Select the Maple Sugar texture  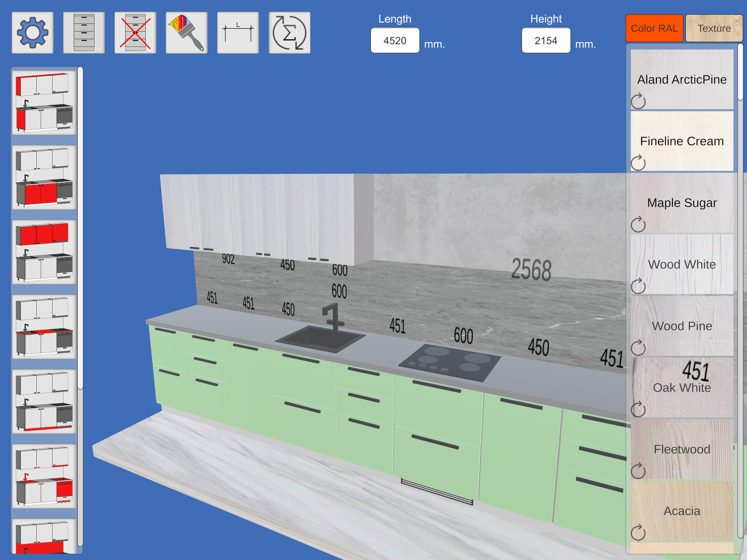pos(682,203)
